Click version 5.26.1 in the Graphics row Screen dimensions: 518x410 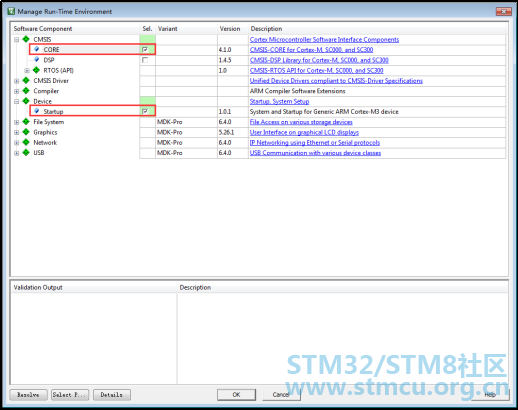[x=226, y=132]
